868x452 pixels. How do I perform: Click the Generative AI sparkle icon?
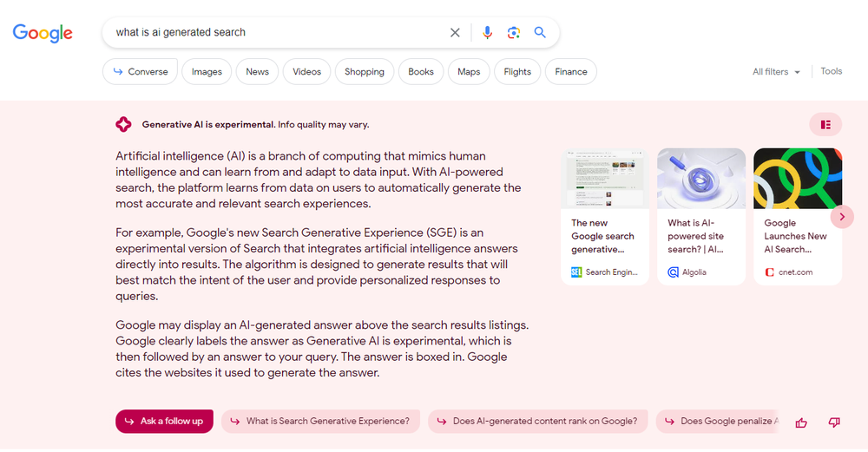123,124
